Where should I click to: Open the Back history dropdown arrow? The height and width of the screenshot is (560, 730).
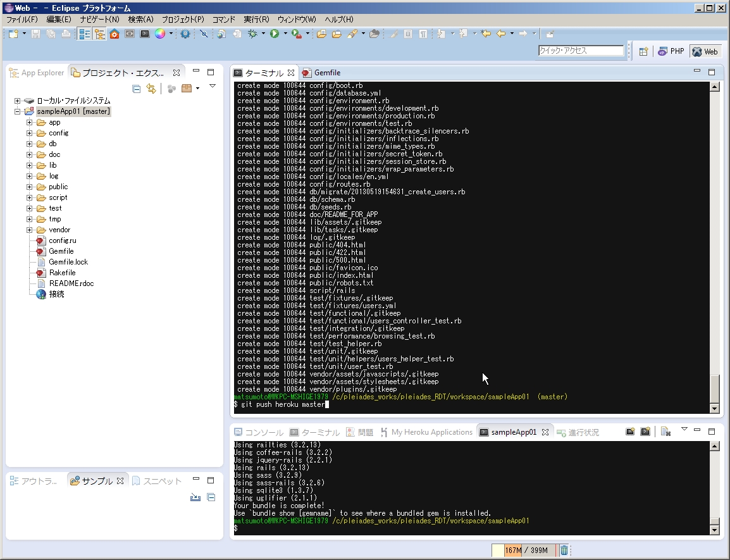[512, 34]
